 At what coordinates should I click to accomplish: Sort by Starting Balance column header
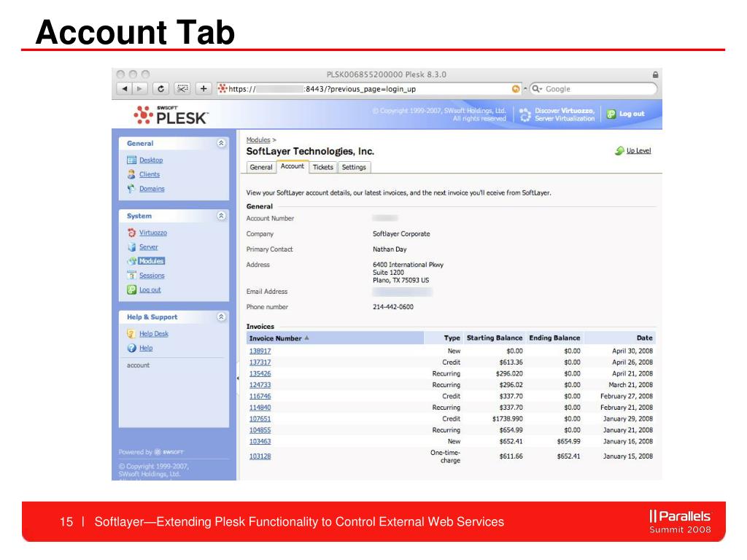(495, 338)
